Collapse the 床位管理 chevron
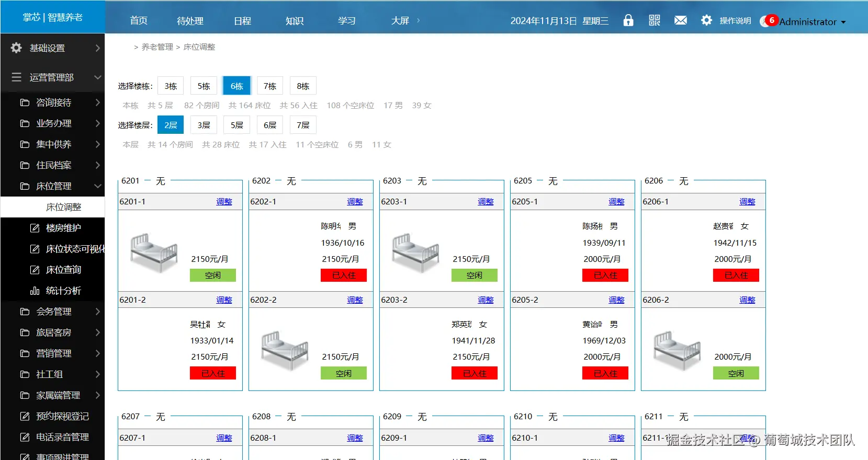Viewport: 868px width, 460px height. (x=97, y=186)
